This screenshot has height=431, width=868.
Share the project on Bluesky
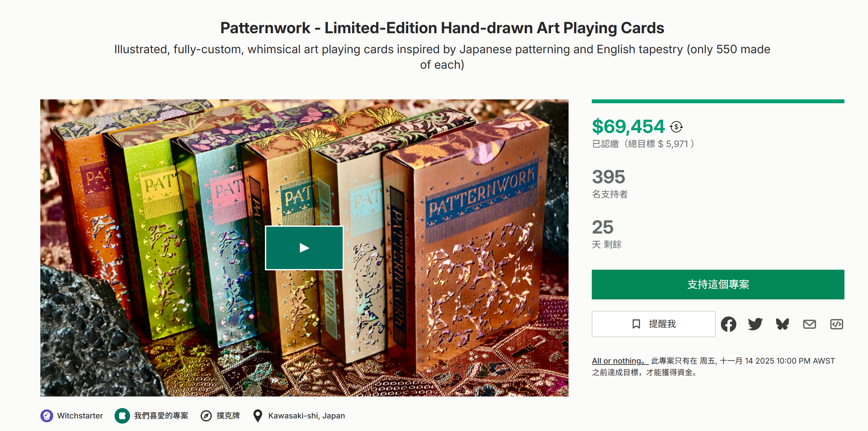click(x=782, y=324)
